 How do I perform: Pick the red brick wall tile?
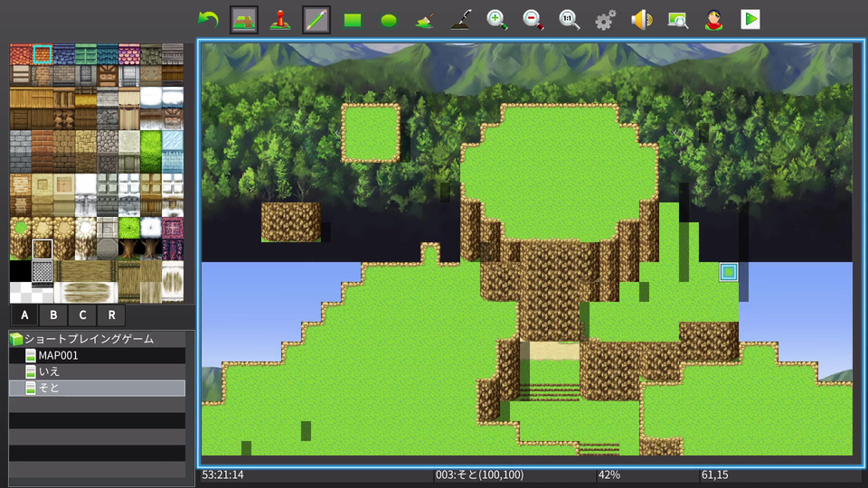[x=42, y=152]
